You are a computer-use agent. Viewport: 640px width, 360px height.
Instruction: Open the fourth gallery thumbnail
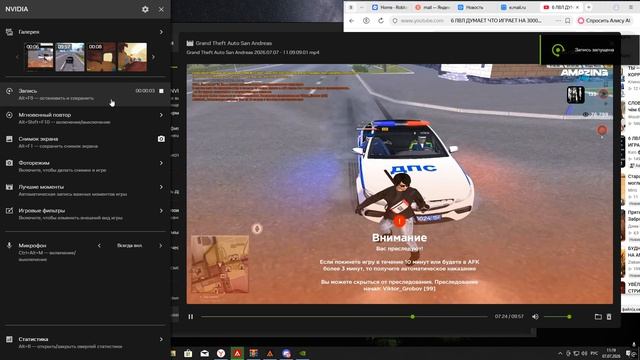(x=132, y=57)
